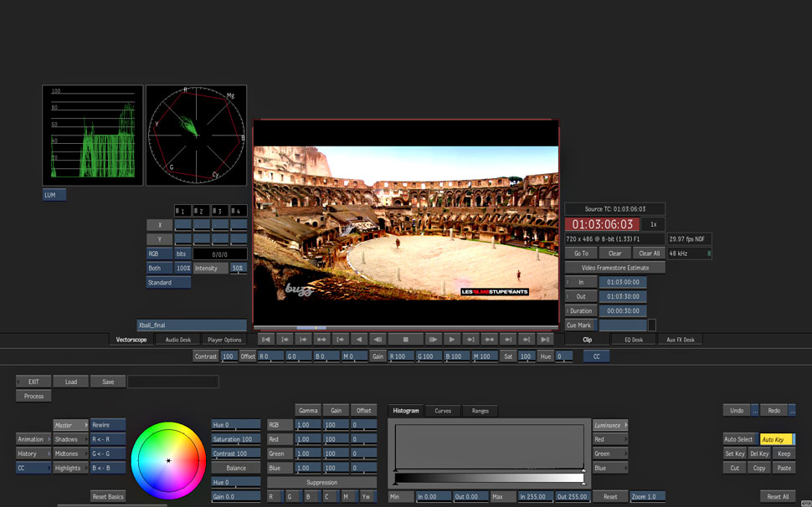Step back one frame icon

coord(378,340)
